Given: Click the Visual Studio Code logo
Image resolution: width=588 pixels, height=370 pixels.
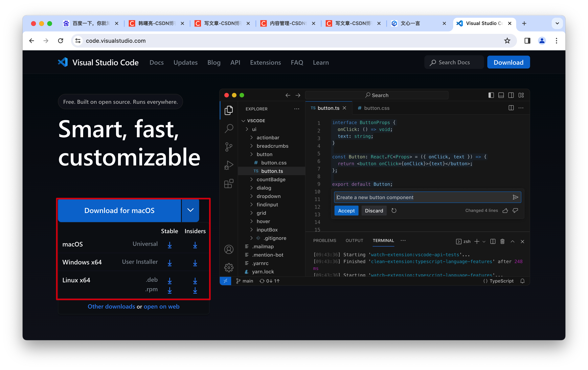Looking at the screenshot, I should [63, 62].
